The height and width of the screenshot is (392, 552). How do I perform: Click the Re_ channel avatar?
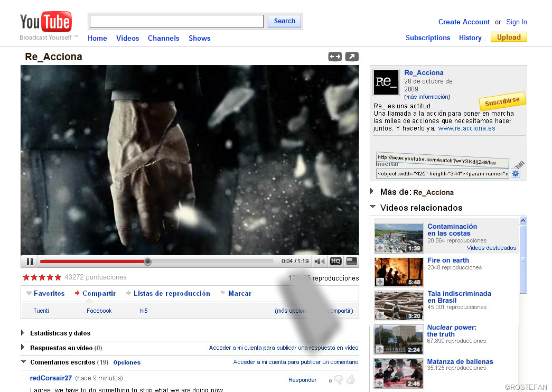click(386, 82)
